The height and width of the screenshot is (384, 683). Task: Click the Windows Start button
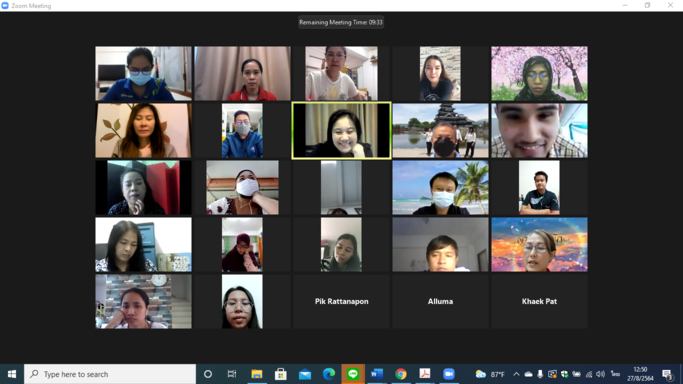point(12,374)
